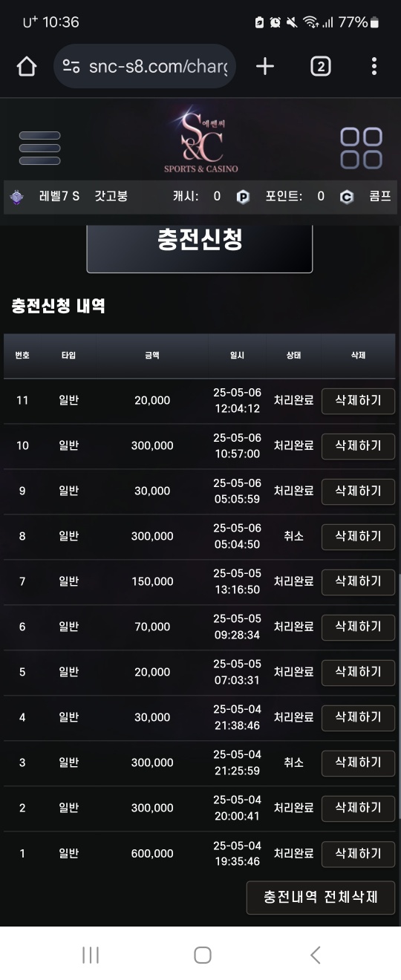Open the tab switcher showing 2 tabs
The width and height of the screenshot is (401, 980).
pos(320,67)
